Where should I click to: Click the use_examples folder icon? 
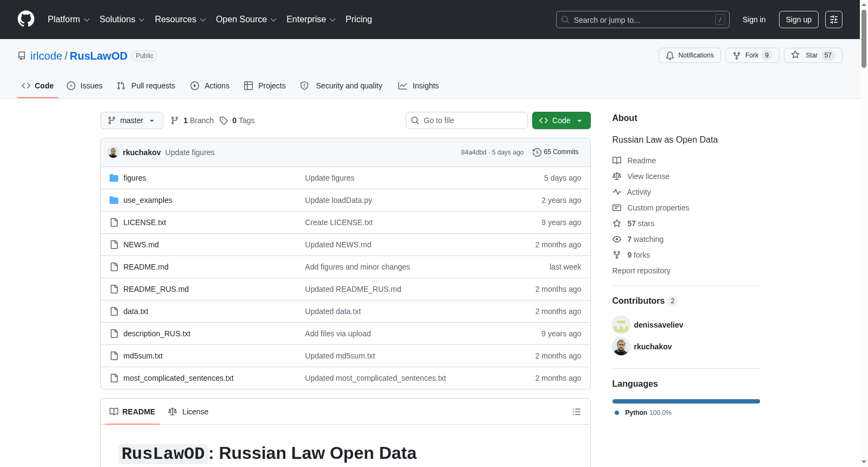(114, 200)
